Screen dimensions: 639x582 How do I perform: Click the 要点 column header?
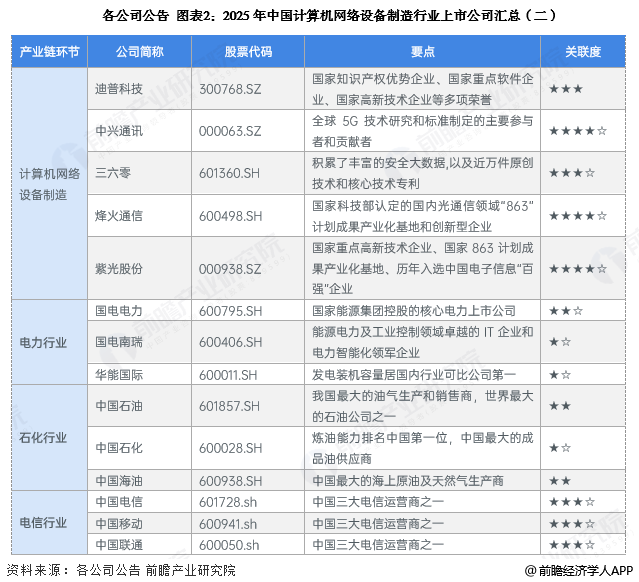point(423,52)
